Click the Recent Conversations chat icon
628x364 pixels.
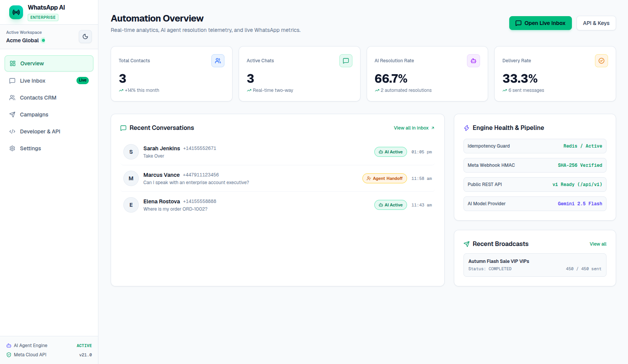point(123,128)
